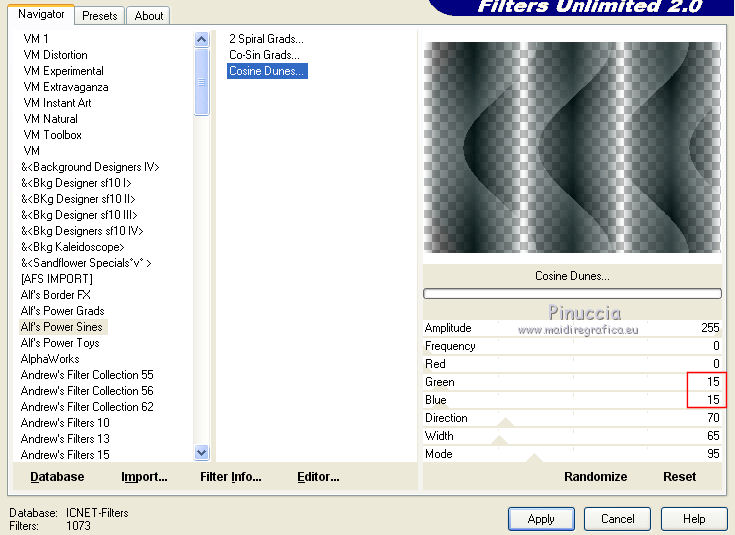735x535 pixels.
Task: Select &<Bkg Designers sf10 IV> category
Action: coord(82,231)
